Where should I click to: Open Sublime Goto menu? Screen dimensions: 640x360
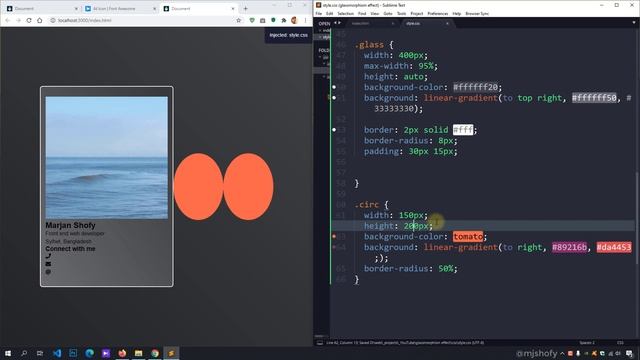[x=388, y=13]
